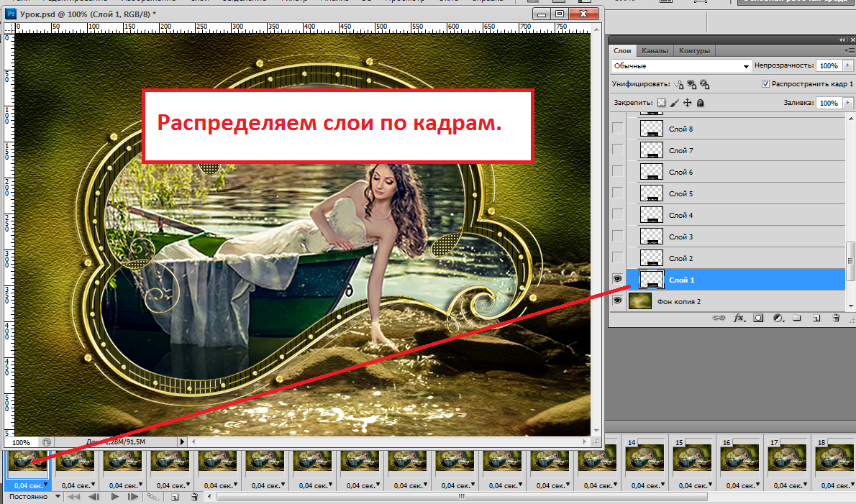856x504 pixels.
Task: Switch to the Каналы tab
Action: (x=655, y=51)
